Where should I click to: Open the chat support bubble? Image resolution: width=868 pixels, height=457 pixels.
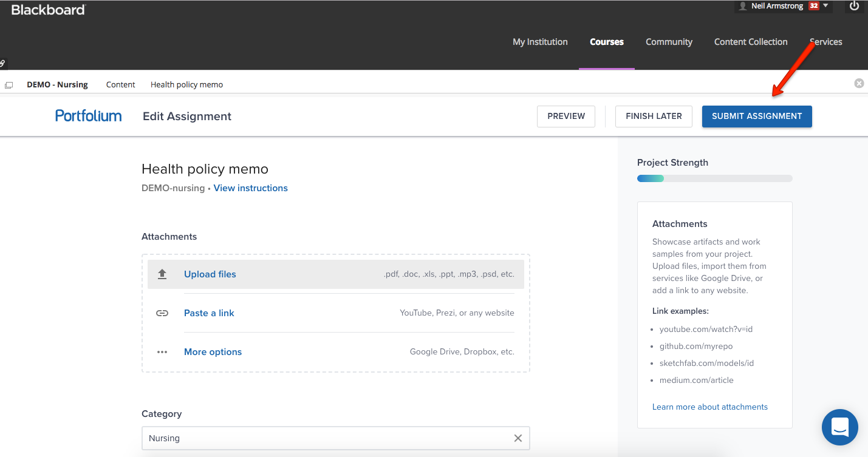click(839, 427)
